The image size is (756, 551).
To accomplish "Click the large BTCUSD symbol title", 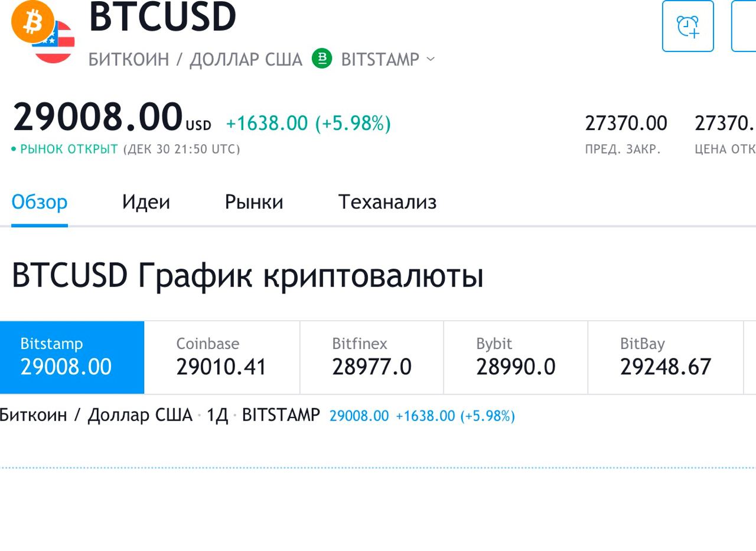I will [x=162, y=17].
